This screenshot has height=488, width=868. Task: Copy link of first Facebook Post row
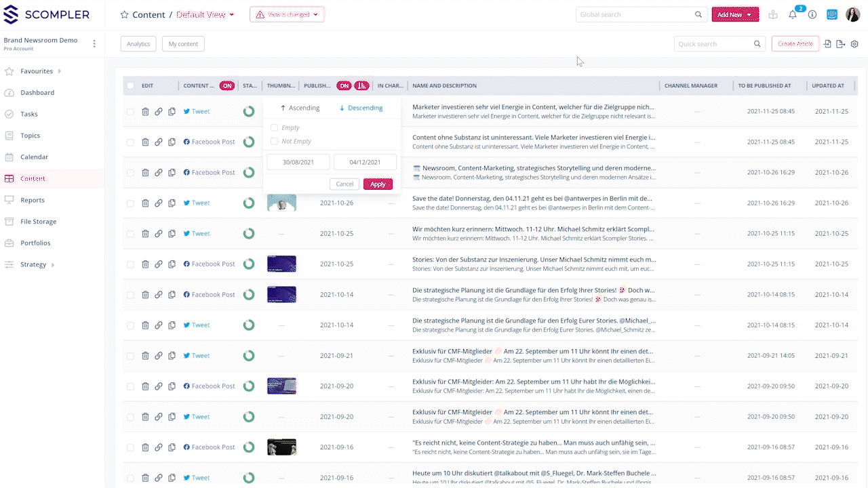(x=158, y=142)
